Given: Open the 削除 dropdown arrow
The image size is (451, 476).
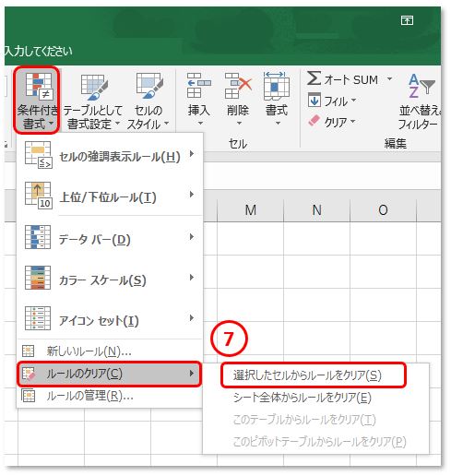Looking at the screenshot, I should [239, 124].
